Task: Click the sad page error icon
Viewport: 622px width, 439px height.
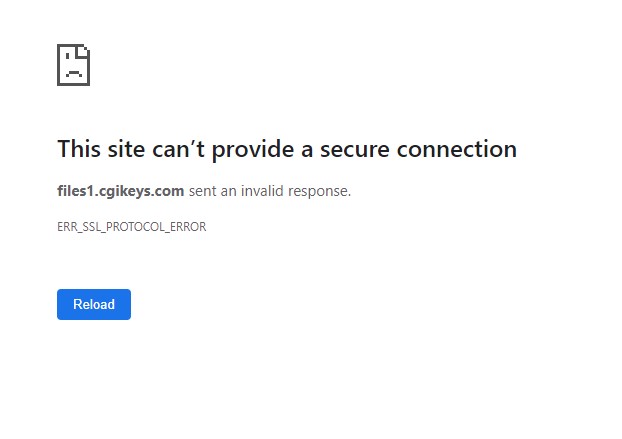Action: coord(74,64)
